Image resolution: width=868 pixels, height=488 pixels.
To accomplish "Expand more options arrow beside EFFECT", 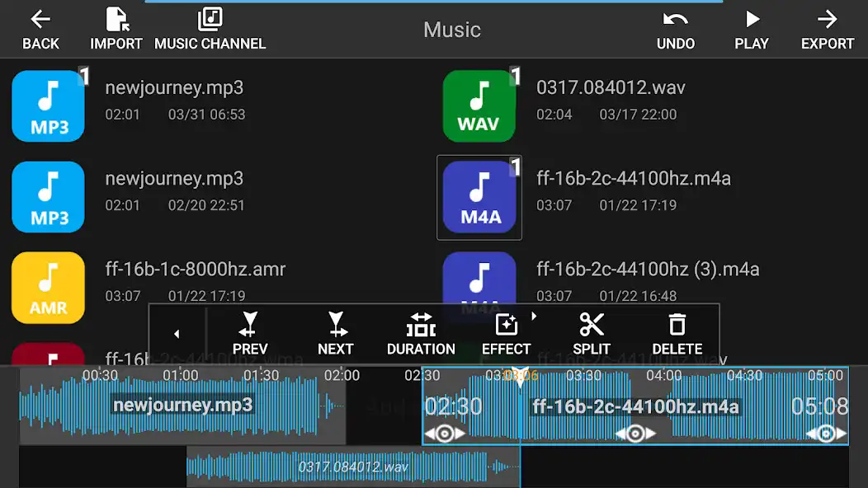I will [534, 317].
